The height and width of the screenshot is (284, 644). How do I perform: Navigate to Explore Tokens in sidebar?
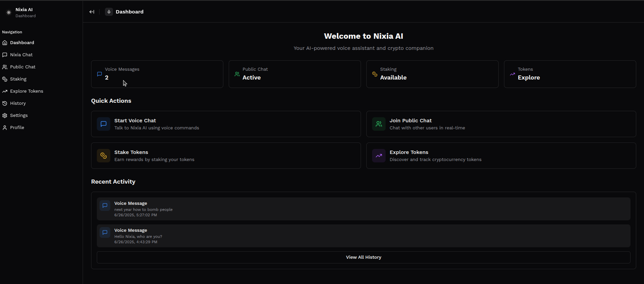[26, 91]
